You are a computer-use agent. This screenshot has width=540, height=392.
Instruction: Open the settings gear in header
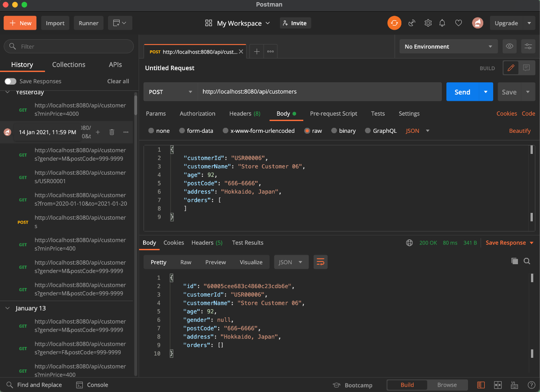tap(428, 23)
